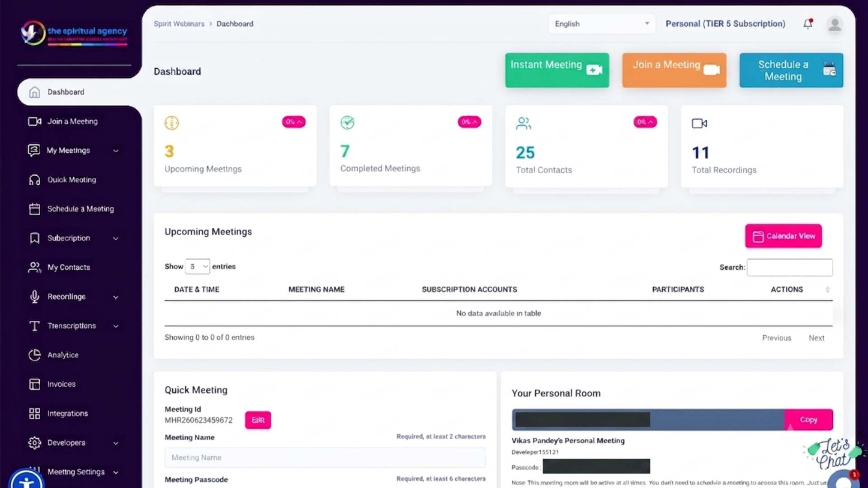Image resolution: width=868 pixels, height=488 pixels.
Task: Click the Invoices icon in sidebar
Action: 34,384
